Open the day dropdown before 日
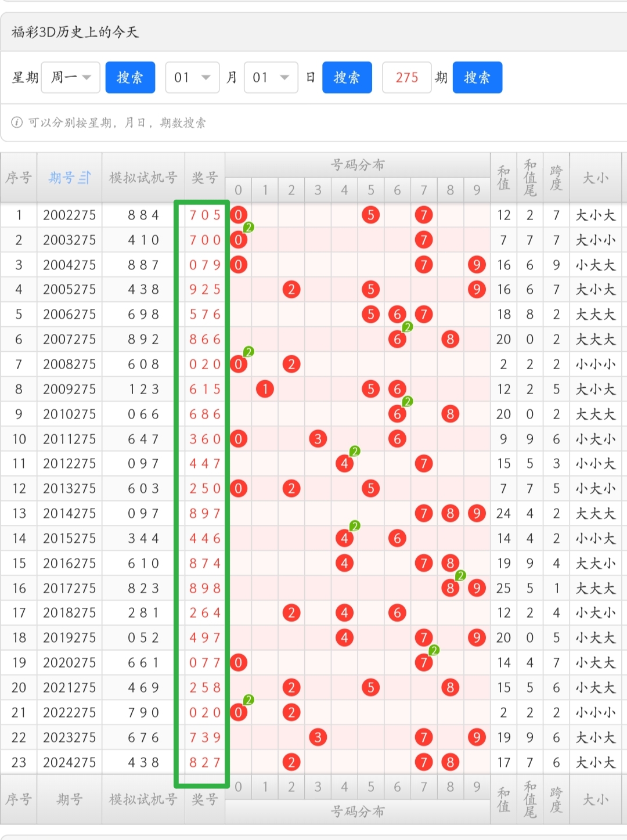Screen dimensions: 627x840 point(271,77)
